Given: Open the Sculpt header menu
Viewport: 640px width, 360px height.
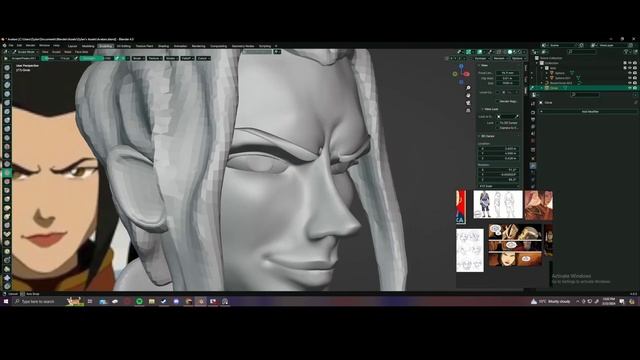Looking at the screenshot, I should [x=56, y=52].
